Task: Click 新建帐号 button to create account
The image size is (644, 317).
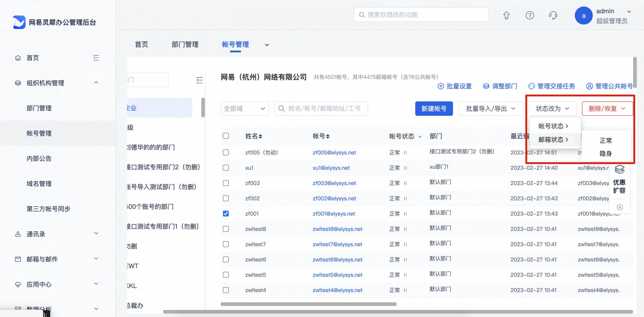Action: point(434,108)
